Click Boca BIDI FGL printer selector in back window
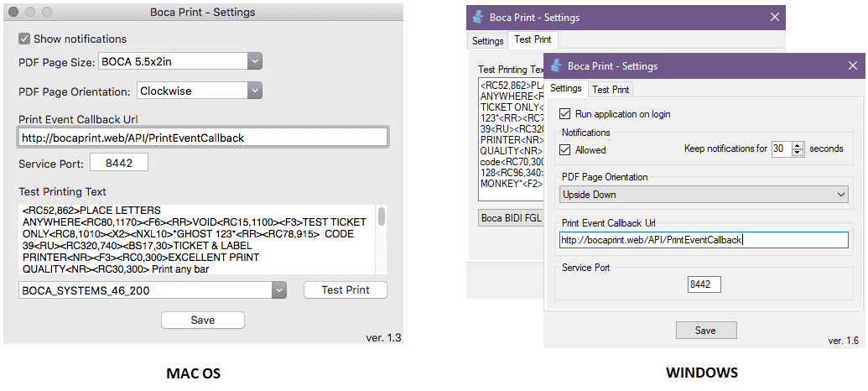 click(511, 217)
